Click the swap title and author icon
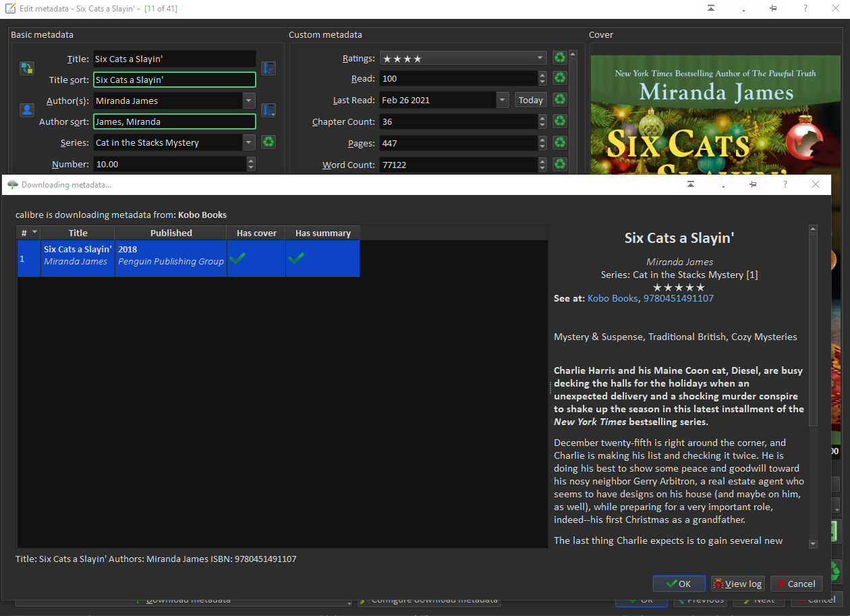 pyautogui.click(x=27, y=68)
